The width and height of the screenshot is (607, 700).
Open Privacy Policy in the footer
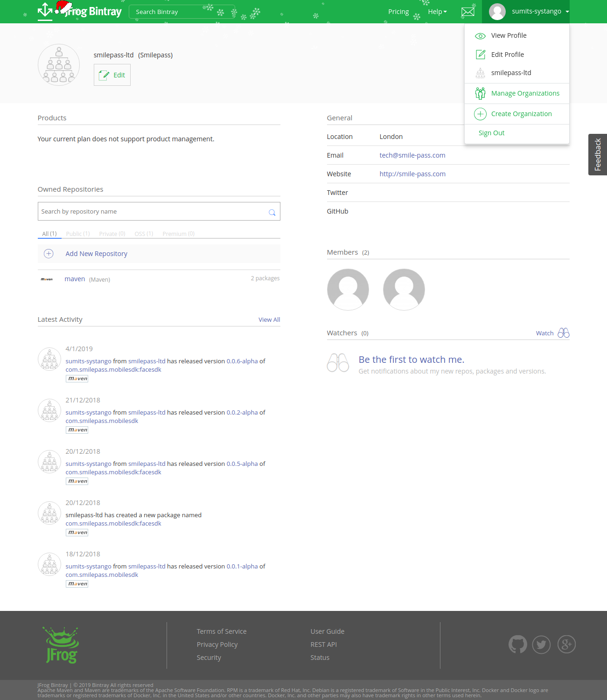[x=217, y=645]
